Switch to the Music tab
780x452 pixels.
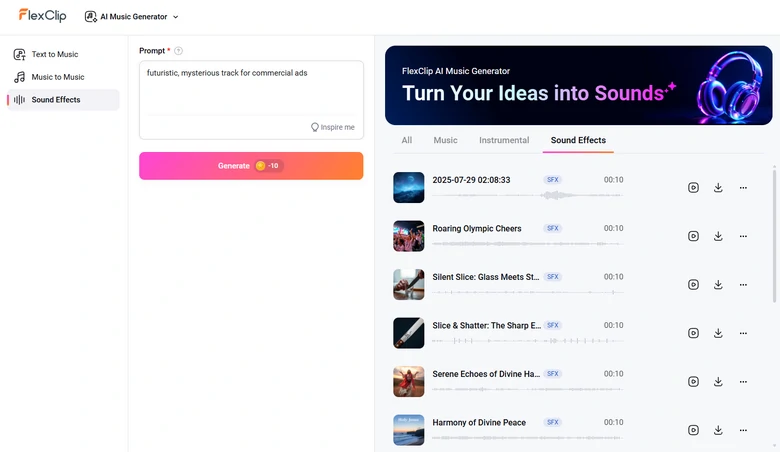[x=445, y=140]
